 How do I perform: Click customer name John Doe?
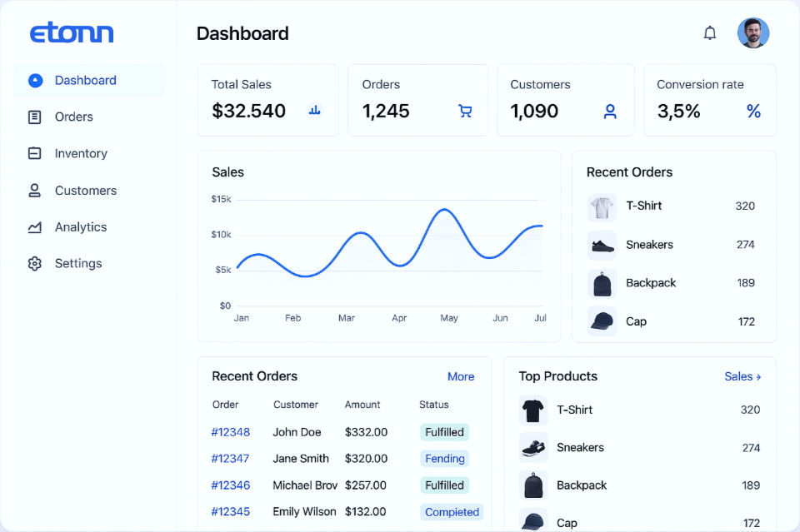(x=297, y=432)
